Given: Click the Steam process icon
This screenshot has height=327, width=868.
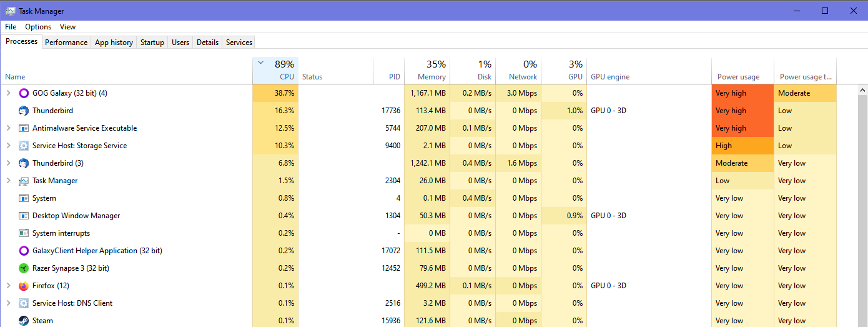Looking at the screenshot, I should click(24, 321).
